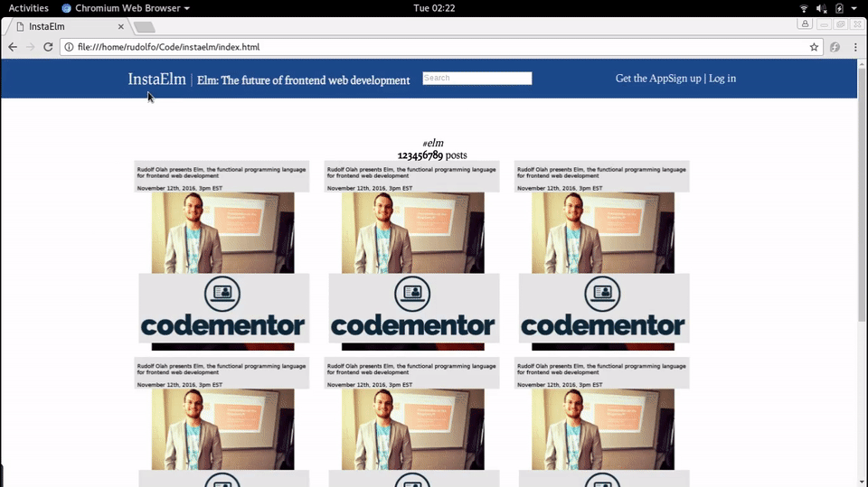Screen dimensions: 868x487
Task: Click the Sign up link
Action: click(x=684, y=79)
